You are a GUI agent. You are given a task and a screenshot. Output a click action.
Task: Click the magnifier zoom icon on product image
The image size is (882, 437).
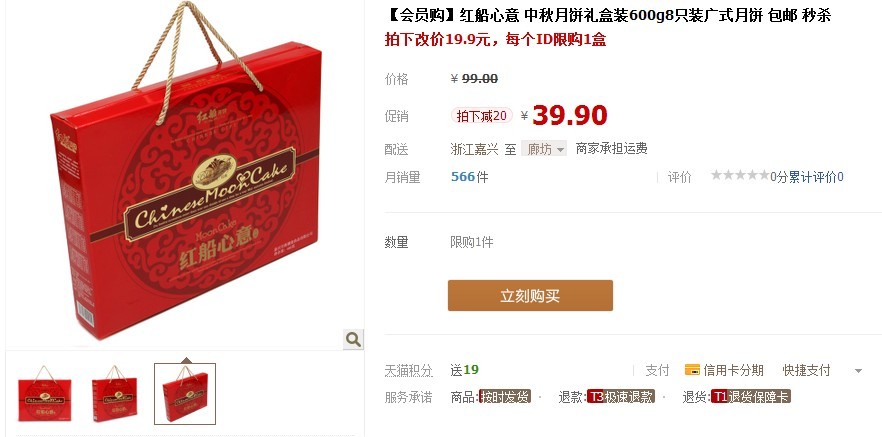353,339
